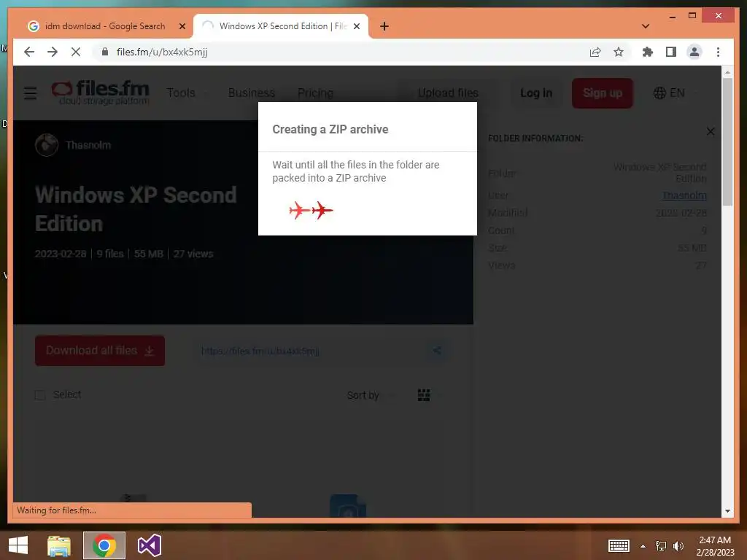Open the Chrome profile avatar
Image resolution: width=747 pixels, height=560 pixels.
click(694, 52)
